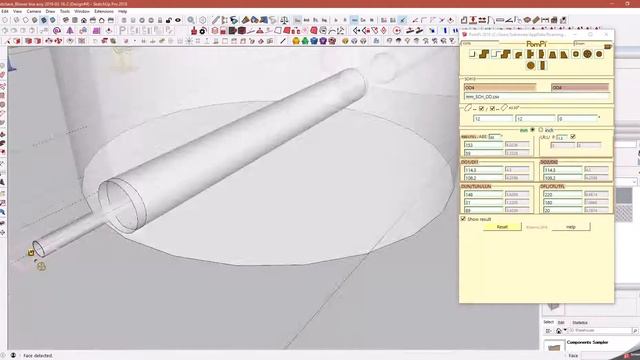Click the Face detected status text
The width and height of the screenshot is (640, 360).
[x=38, y=356]
